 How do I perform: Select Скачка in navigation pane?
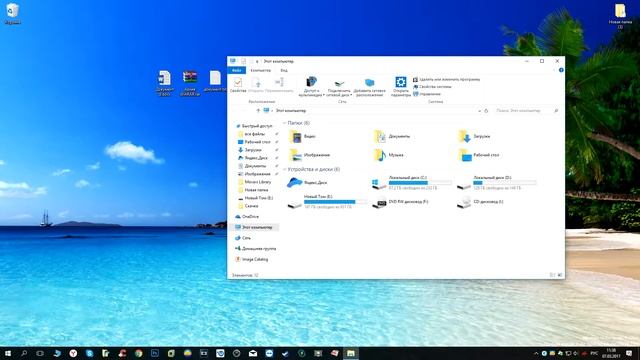248,206
